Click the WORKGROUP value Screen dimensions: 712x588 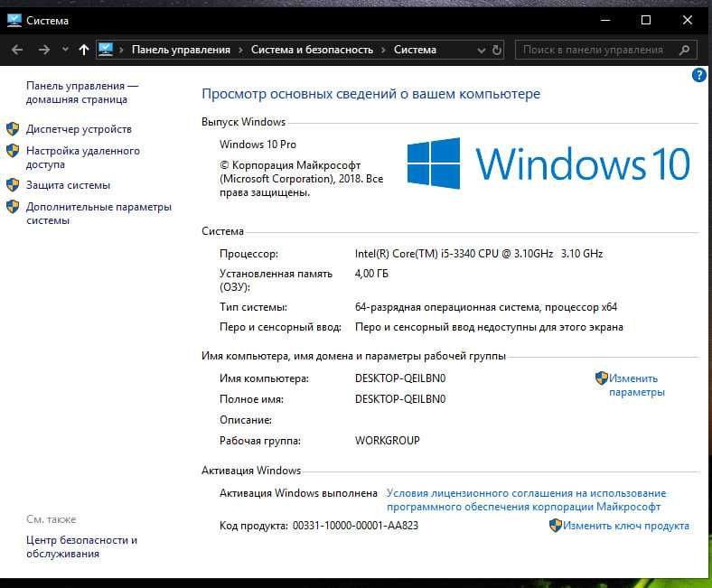(388, 441)
